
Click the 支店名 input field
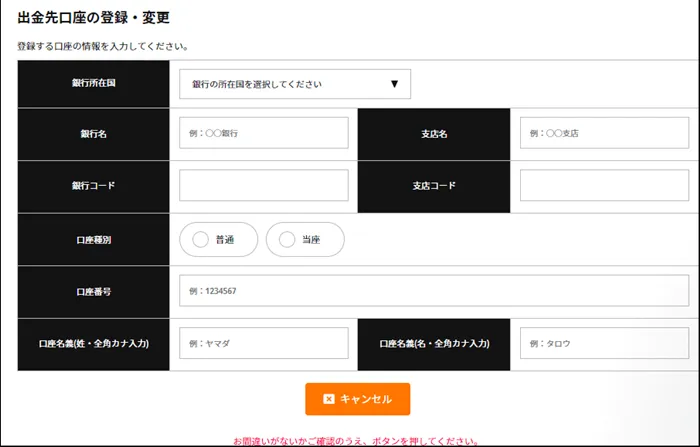tap(604, 133)
